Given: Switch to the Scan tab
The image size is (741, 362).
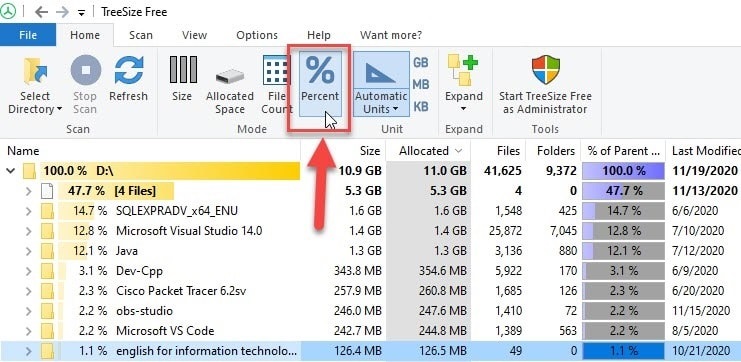Looking at the screenshot, I should (141, 35).
